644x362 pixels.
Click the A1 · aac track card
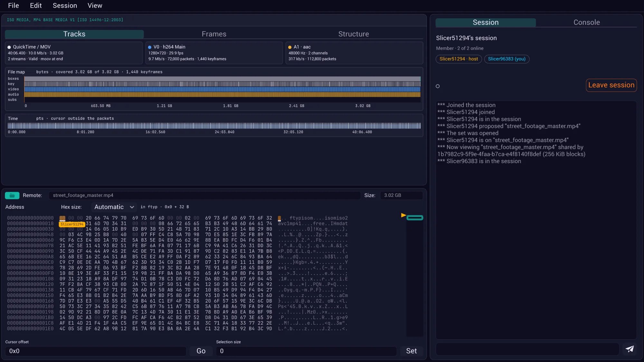354,53
